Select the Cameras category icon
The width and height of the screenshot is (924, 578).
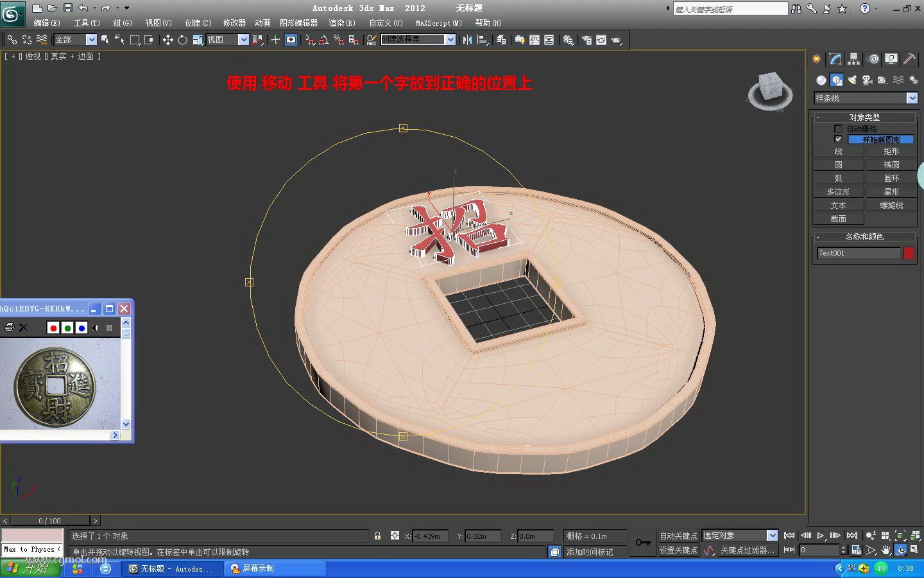pos(867,80)
